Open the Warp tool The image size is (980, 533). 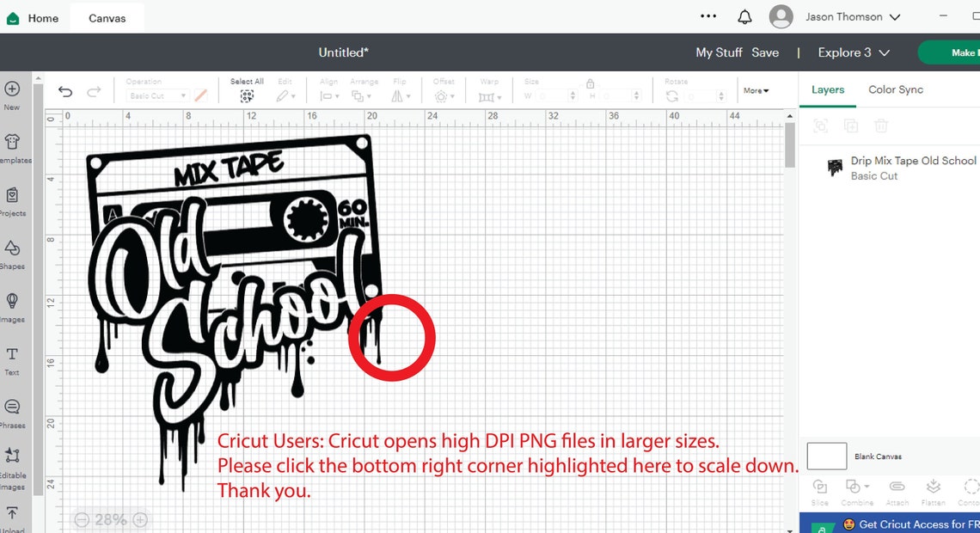(x=489, y=97)
